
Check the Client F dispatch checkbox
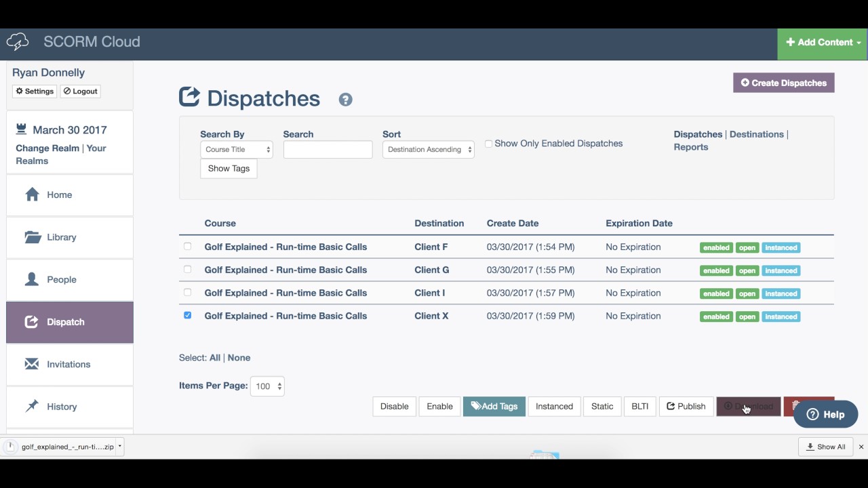[187, 247]
